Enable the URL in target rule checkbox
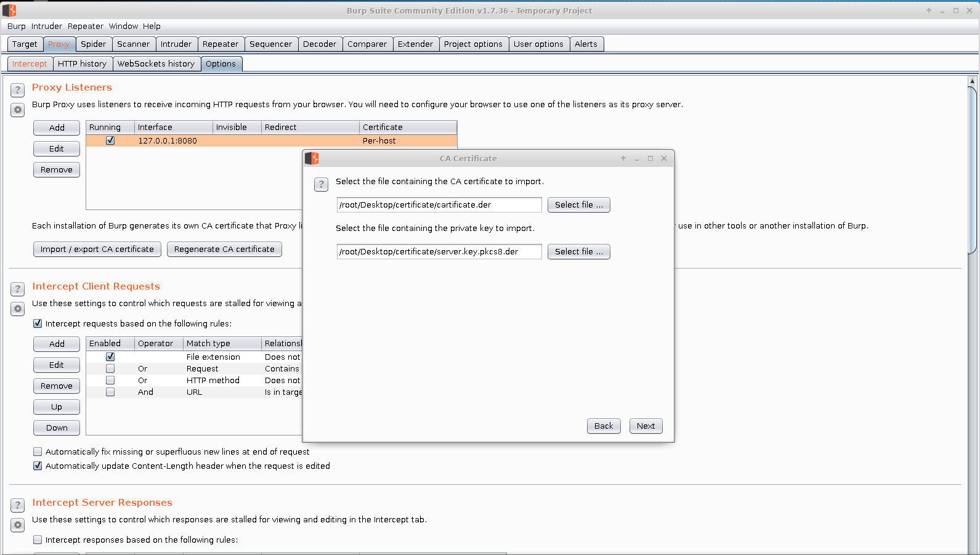 coord(110,392)
